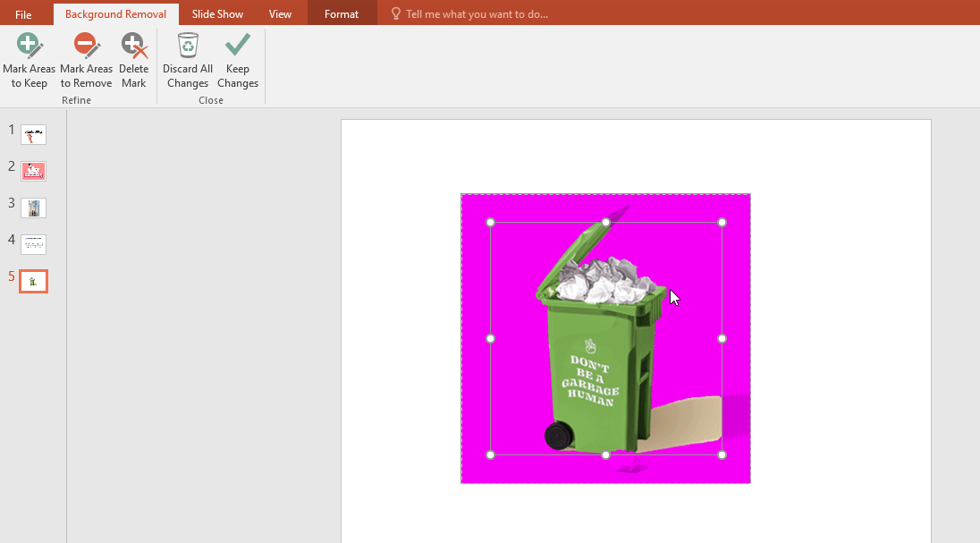This screenshot has width=980, height=543.
Task: Go to slide 4 thumbnail
Action: coord(33,244)
